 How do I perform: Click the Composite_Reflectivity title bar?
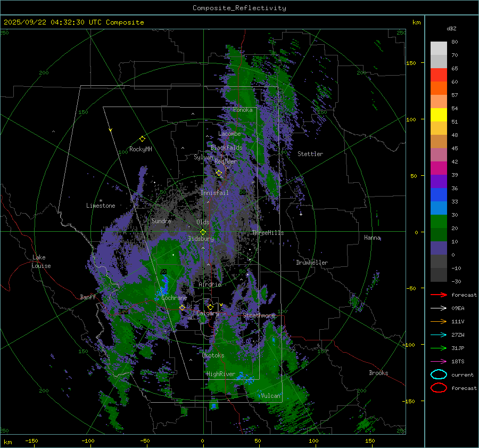239,7
